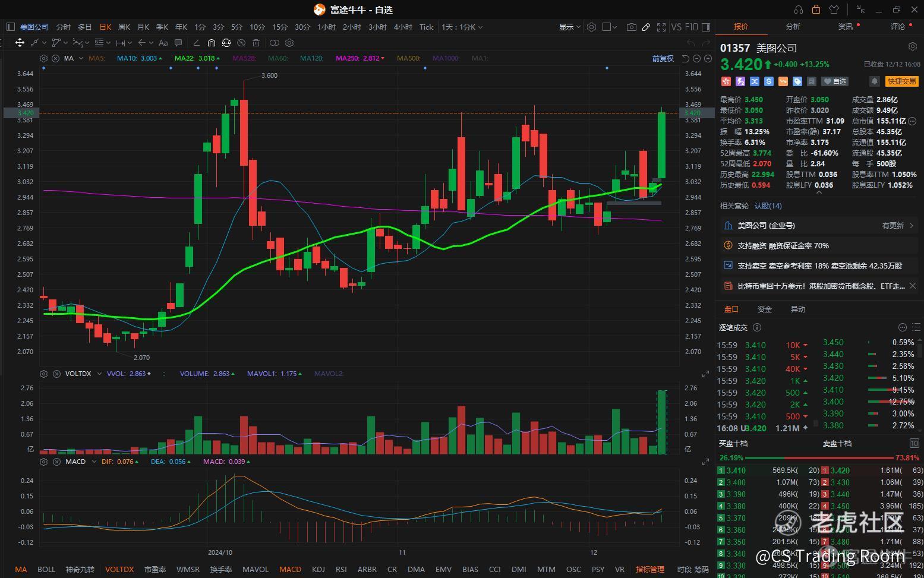Select the move/crosshair cursor drawing tool
Viewport: 924px width, 578px height.
coord(20,43)
